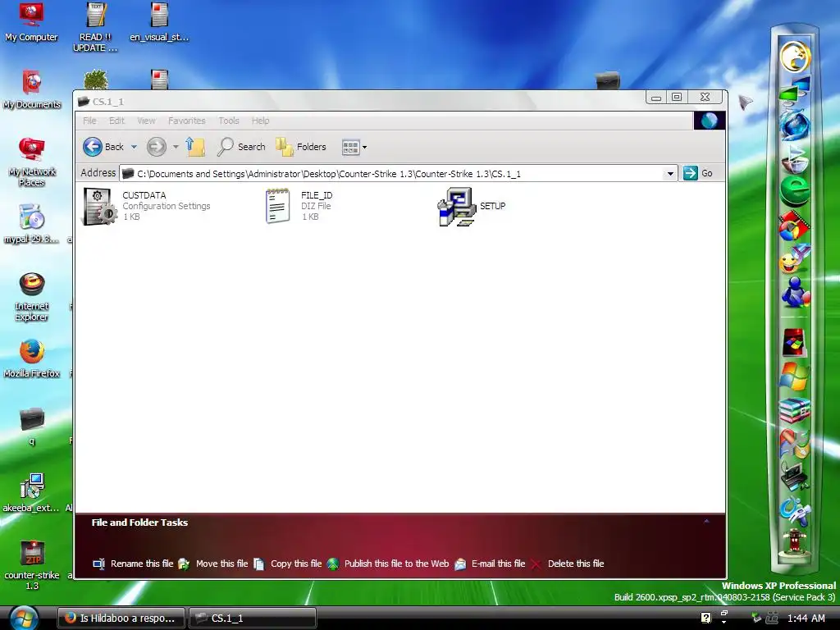
Task: Open READ !! UPDATE text file
Action: point(95,27)
